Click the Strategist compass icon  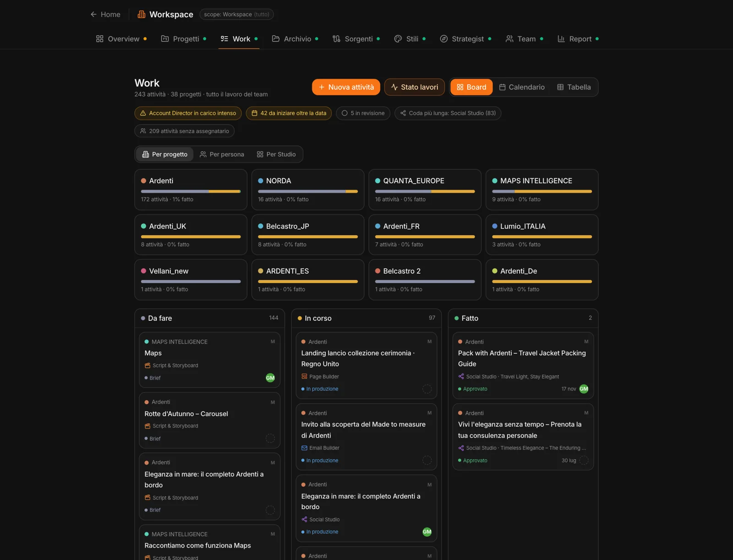coord(443,39)
